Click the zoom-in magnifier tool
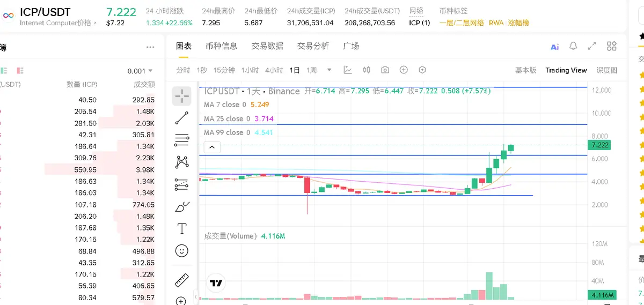 [181, 301]
